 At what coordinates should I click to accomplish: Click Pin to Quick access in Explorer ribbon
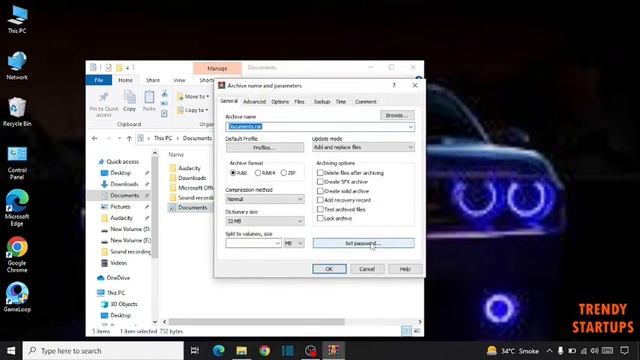click(104, 104)
